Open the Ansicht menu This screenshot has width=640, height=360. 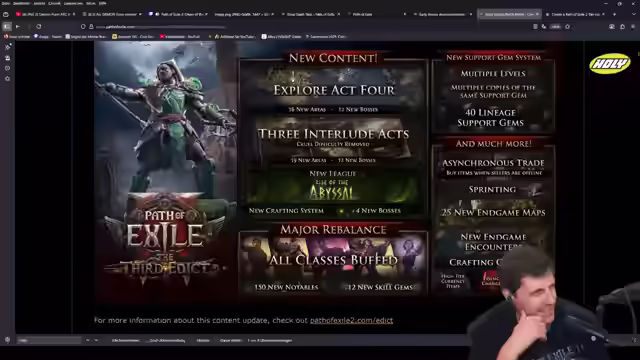coord(39,3)
